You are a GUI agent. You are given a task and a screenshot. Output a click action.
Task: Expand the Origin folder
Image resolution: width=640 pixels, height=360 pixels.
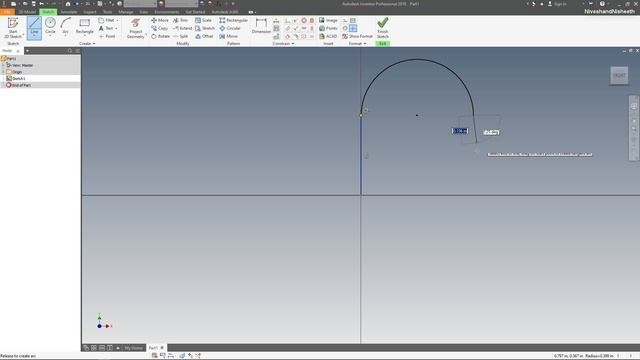3,72
